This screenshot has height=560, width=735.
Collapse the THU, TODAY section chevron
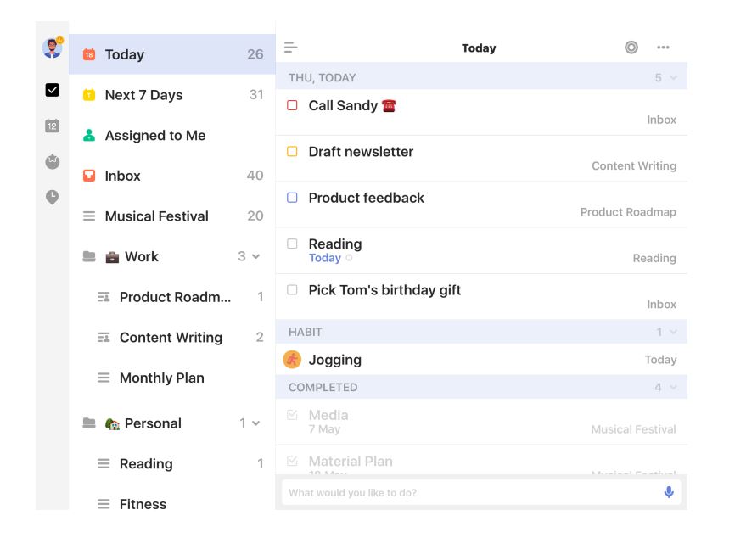[x=674, y=78]
